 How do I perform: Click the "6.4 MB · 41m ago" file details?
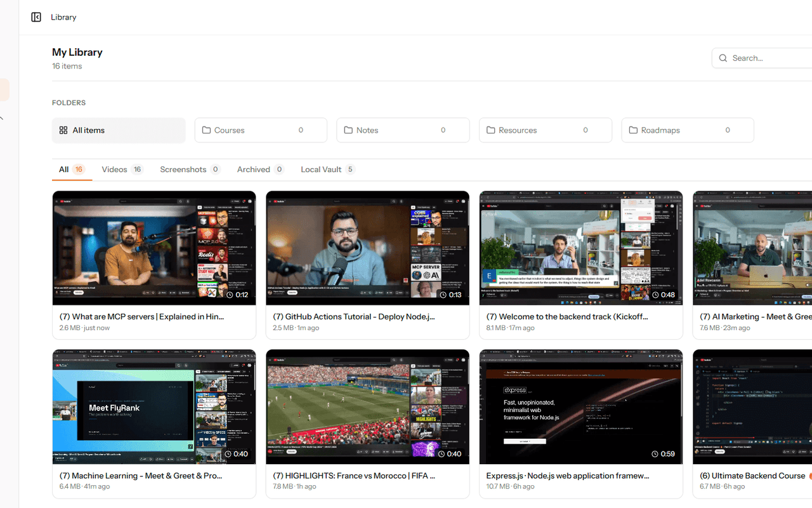(85, 486)
